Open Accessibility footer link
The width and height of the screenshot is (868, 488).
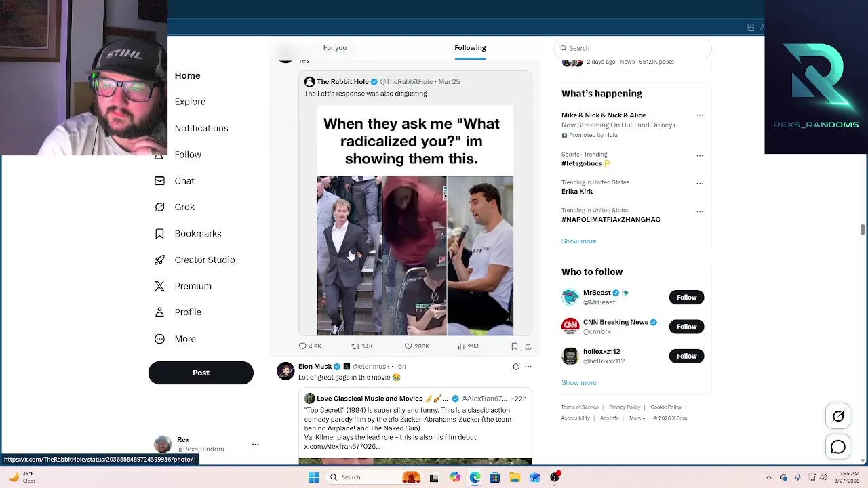point(575,418)
